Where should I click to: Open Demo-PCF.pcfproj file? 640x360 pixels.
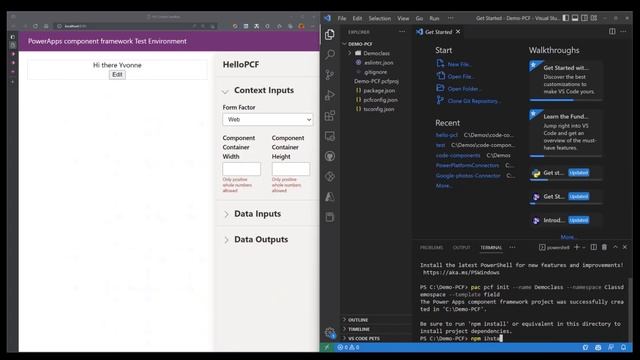(x=376, y=81)
